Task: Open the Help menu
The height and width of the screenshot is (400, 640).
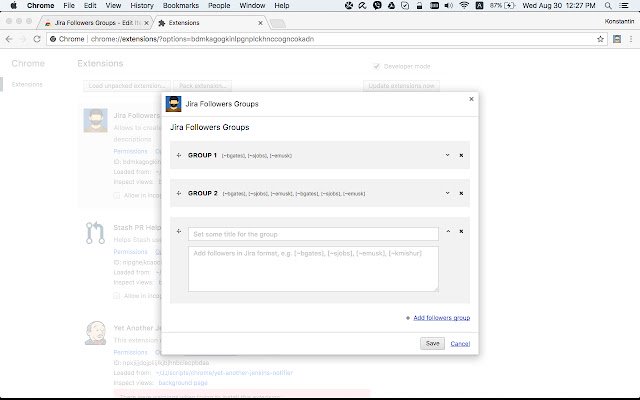Action: 282,5
